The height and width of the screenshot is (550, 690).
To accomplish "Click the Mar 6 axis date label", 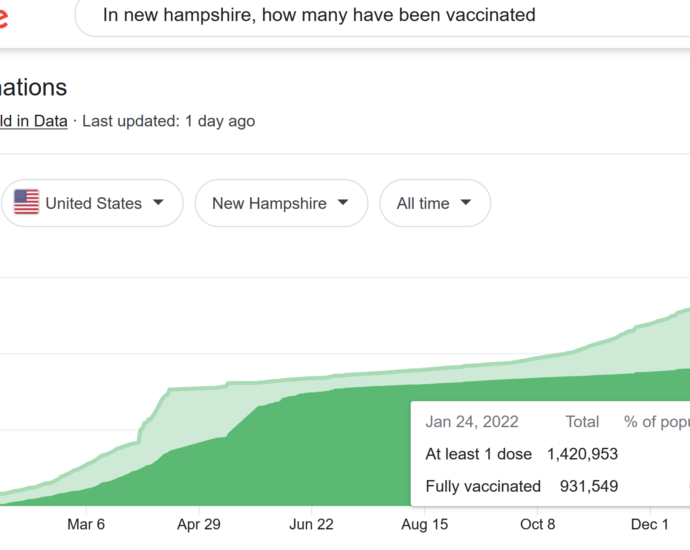I will pos(86,524).
